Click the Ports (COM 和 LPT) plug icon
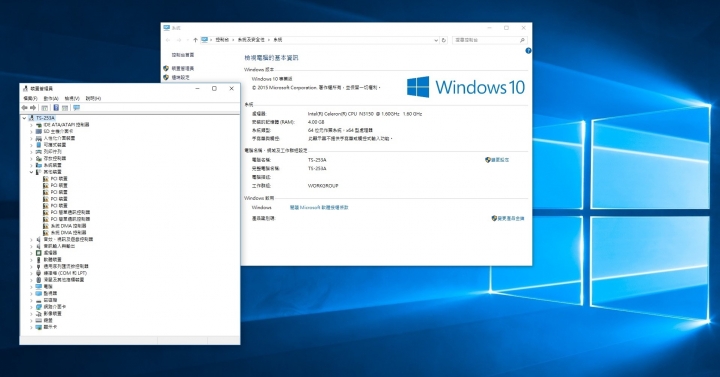Image resolution: width=720 pixels, height=377 pixels. [x=39, y=273]
